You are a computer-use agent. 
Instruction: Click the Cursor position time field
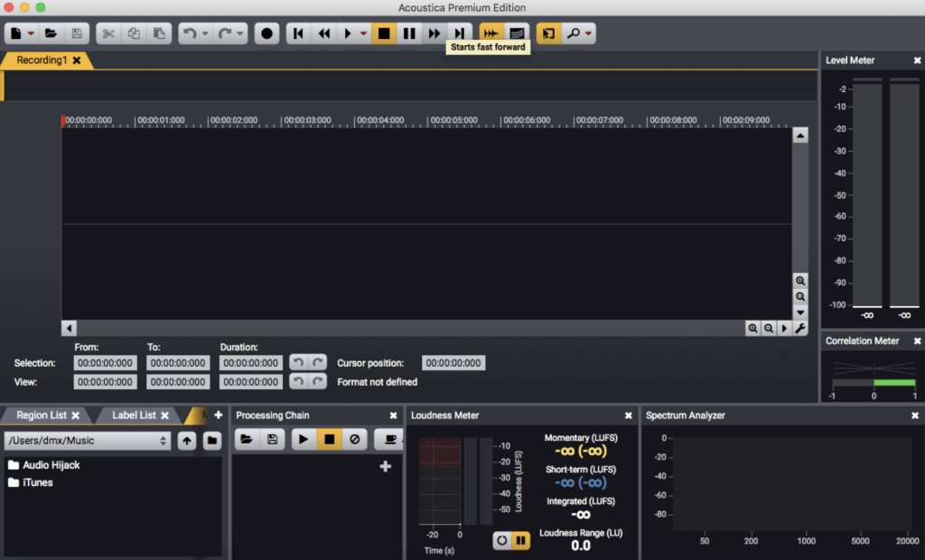click(453, 363)
